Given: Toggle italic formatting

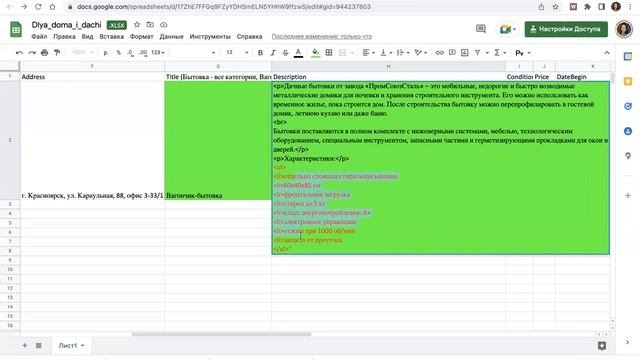Looking at the screenshot, I should coord(273,53).
